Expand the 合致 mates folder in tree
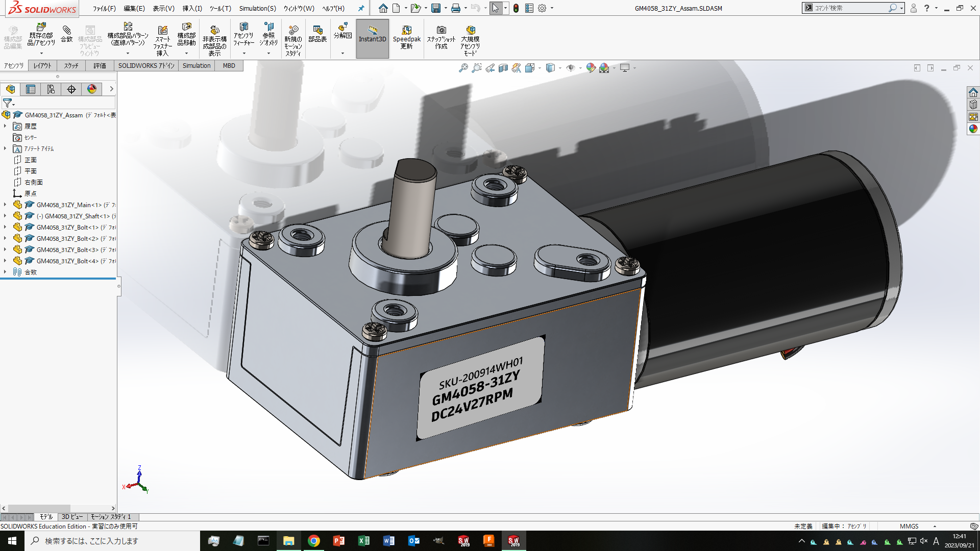This screenshot has width=980, height=551. click(x=5, y=272)
